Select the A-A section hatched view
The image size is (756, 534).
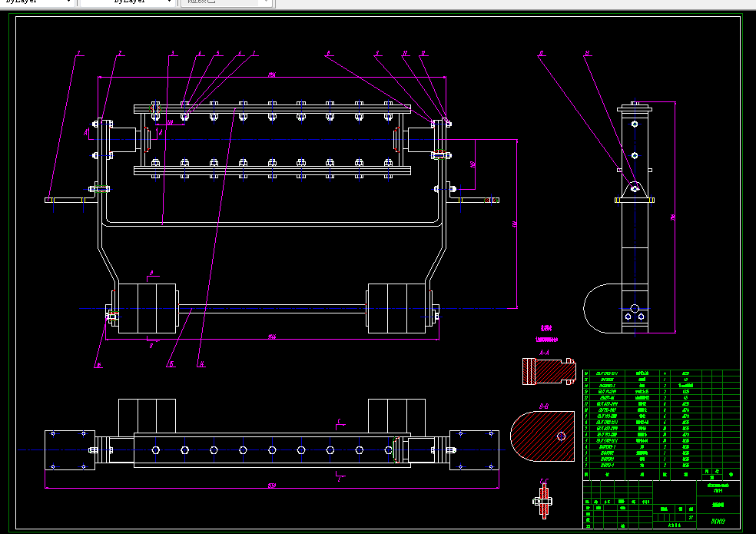tap(549, 371)
